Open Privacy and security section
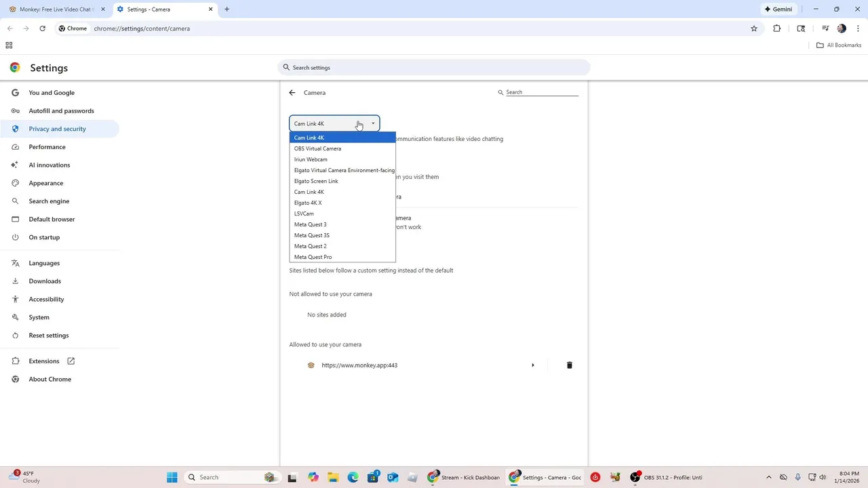868x488 pixels. pos(60,129)
